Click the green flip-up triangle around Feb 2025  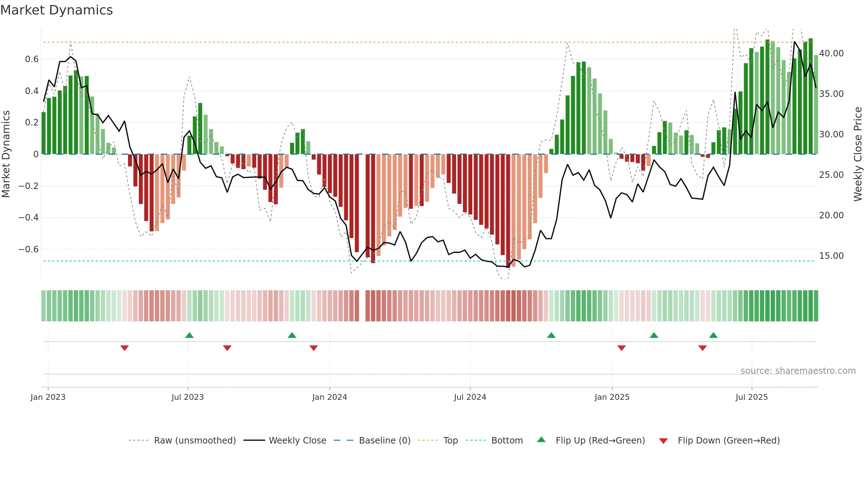point(654,335)
